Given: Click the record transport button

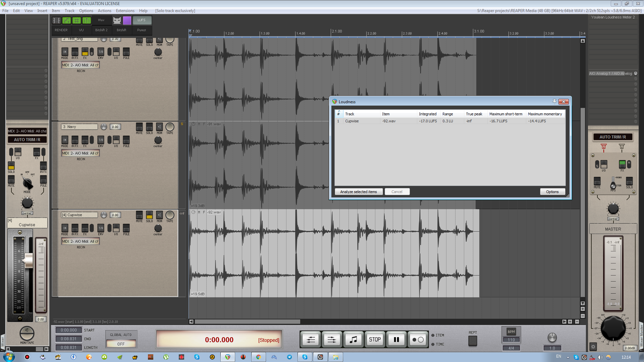Looking at the screenshot, I should pos(418,340).
